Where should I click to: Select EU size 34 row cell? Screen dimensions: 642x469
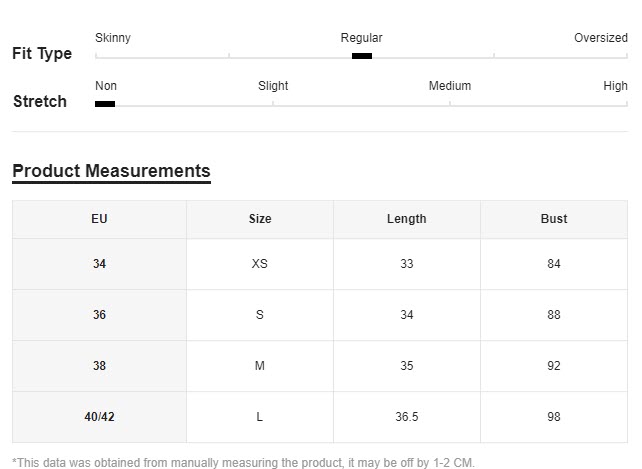(99, 264)
